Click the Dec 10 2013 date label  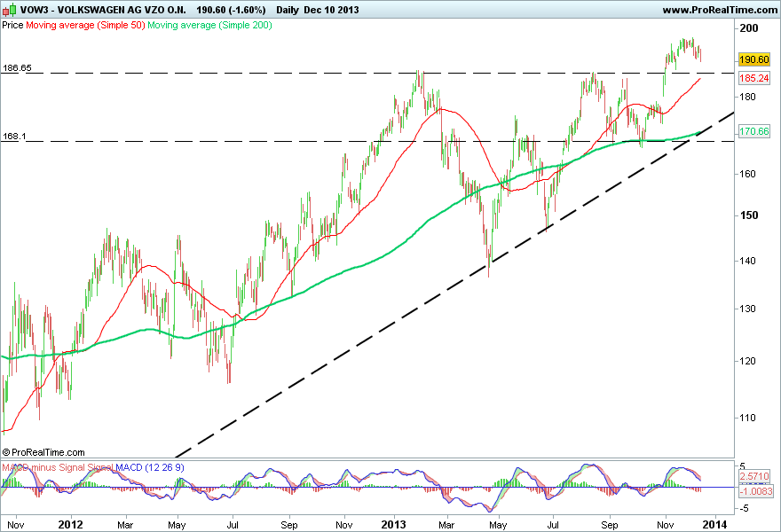(331, 10)
